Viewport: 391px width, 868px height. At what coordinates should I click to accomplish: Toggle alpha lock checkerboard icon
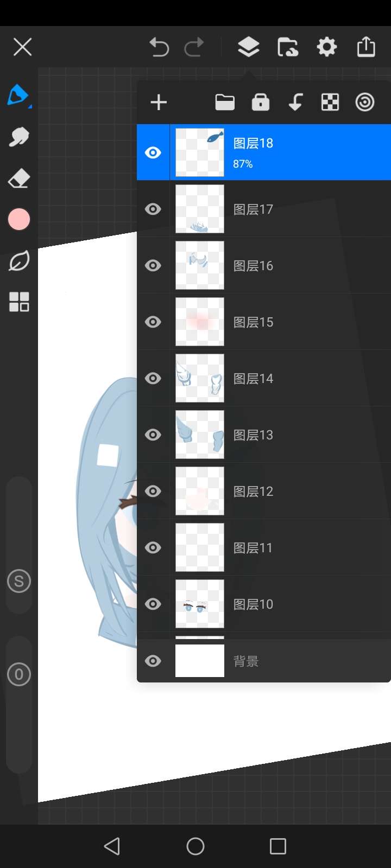[x=330, y=102]
